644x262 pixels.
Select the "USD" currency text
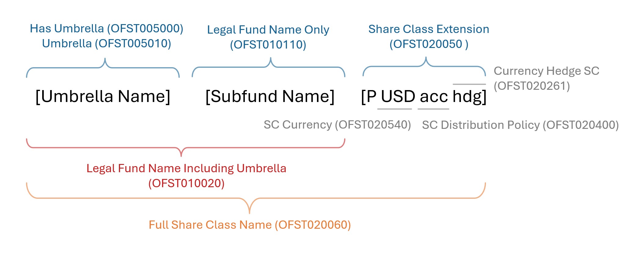[x=398, y=96]
